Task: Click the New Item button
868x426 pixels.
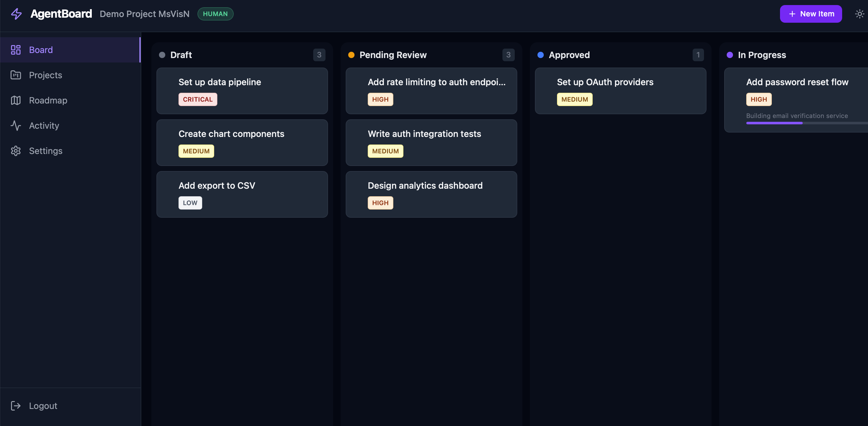Action: click(x=811, y=14)
